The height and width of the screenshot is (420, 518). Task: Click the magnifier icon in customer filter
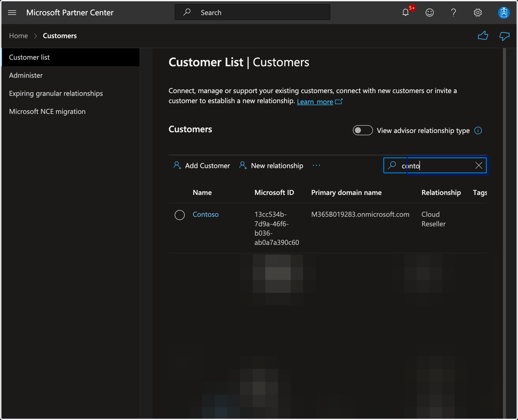[x=392, y=165]
